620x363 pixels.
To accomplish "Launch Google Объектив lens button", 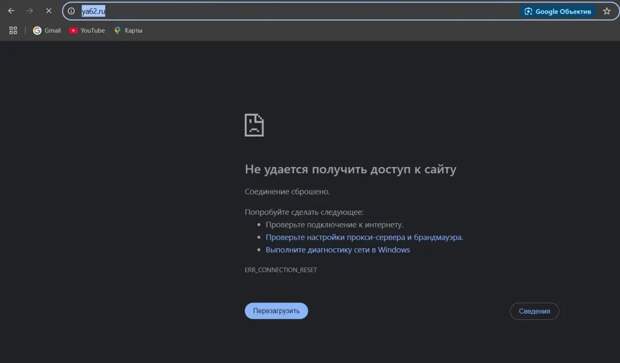I will [x=558, y=11].
